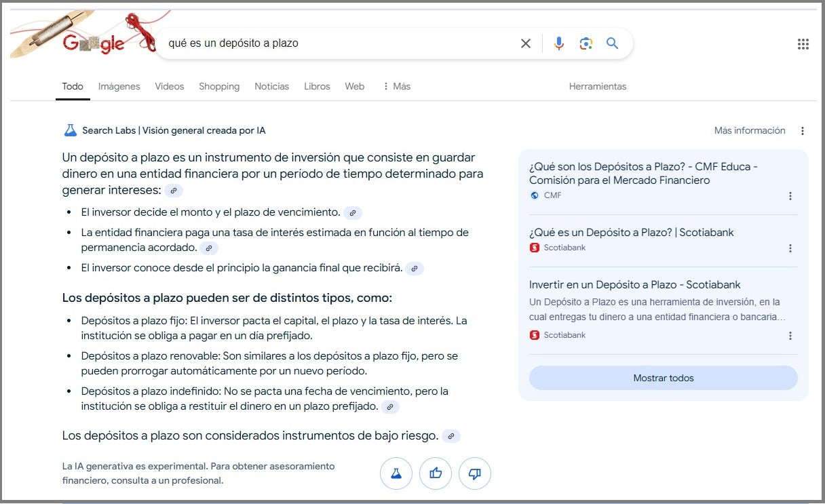The image size is (825, 504).
Task: Open '¿Qué son los Depósitos a Plazo? - CMF Educa' link
Action: coord(643,174)
